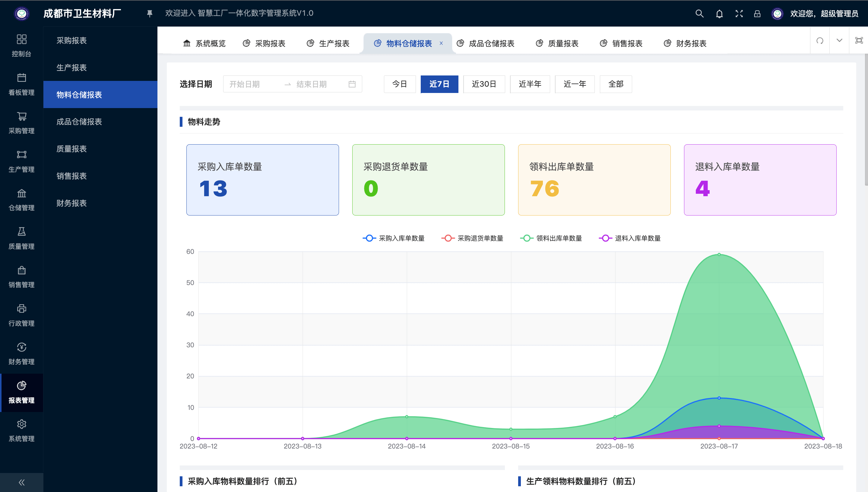Click the 全部 date filter button
Screen dimensions: 868x492
616,84
